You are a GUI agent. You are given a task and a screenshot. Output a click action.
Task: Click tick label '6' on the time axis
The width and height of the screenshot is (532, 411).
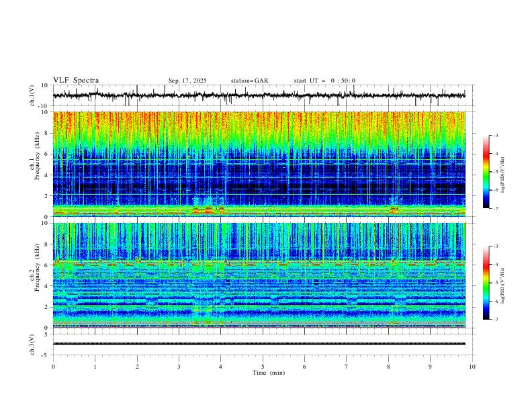coord(304,367)
